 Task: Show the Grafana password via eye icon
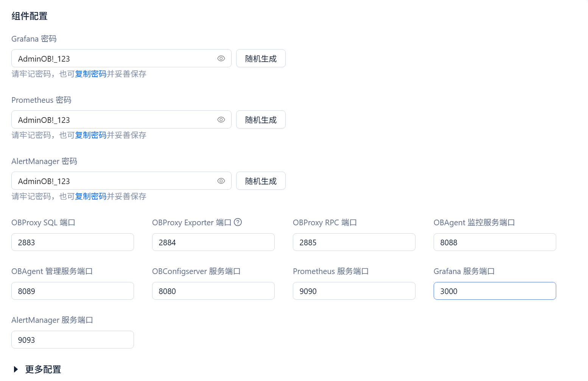pos(221,59)
